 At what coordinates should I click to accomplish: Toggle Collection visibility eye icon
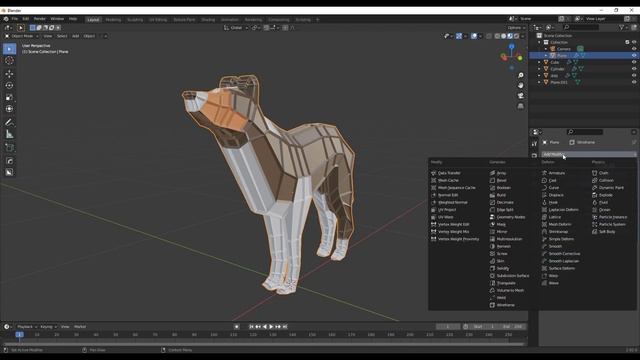point(634,42)
